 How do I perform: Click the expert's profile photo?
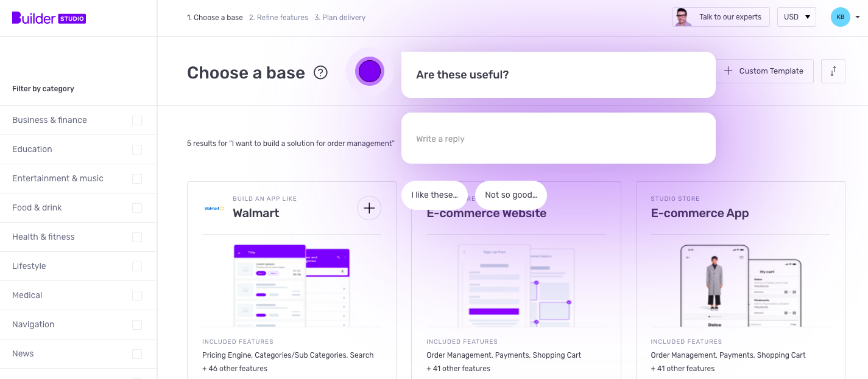tap(682, 16)
